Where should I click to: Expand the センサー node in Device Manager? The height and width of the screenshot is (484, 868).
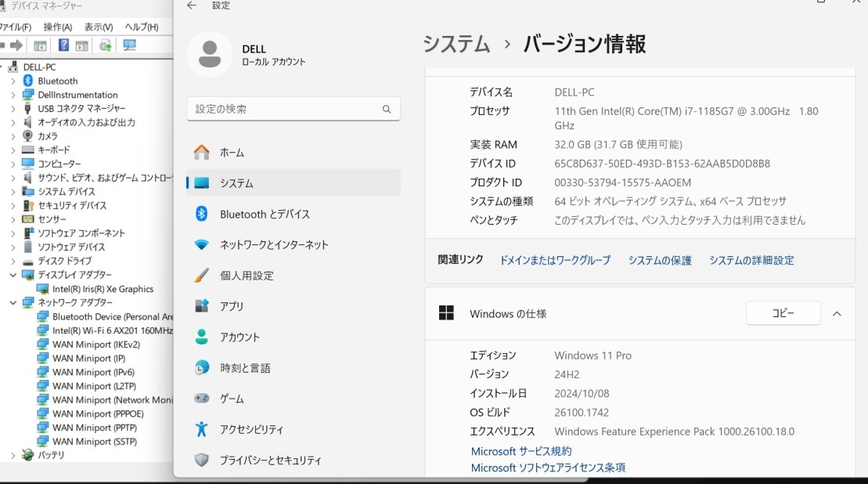[x=13, y=219]
